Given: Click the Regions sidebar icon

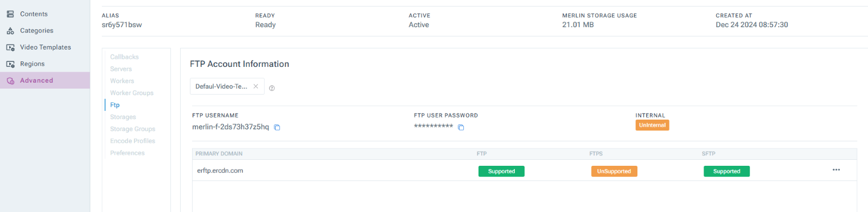Looking at the screenshot, I should [x=10, y=64].
